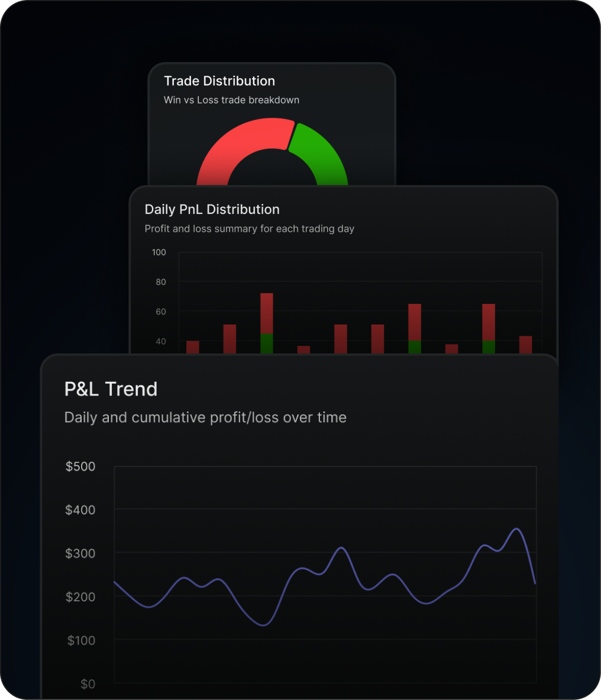Click the 100 gridline label in Daily PnL chart
This screenshot has width=601, height=700.
click(159, 252)
